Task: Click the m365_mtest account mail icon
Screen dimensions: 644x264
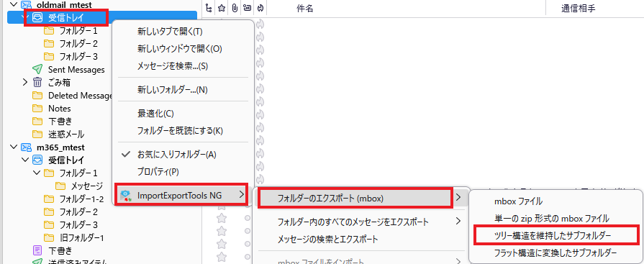Action: [27, 147]
